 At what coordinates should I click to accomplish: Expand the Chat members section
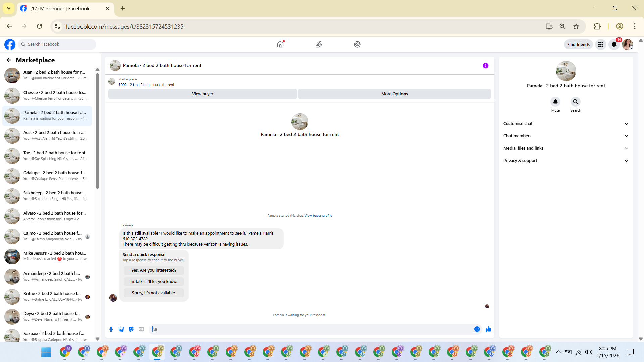[x=566, y=136]
